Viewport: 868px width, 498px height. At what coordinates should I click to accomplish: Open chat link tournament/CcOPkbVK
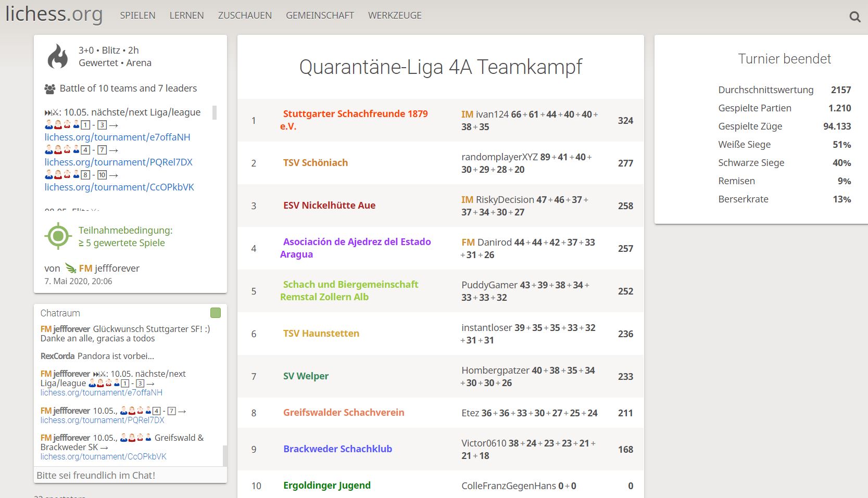pos(104,457)
